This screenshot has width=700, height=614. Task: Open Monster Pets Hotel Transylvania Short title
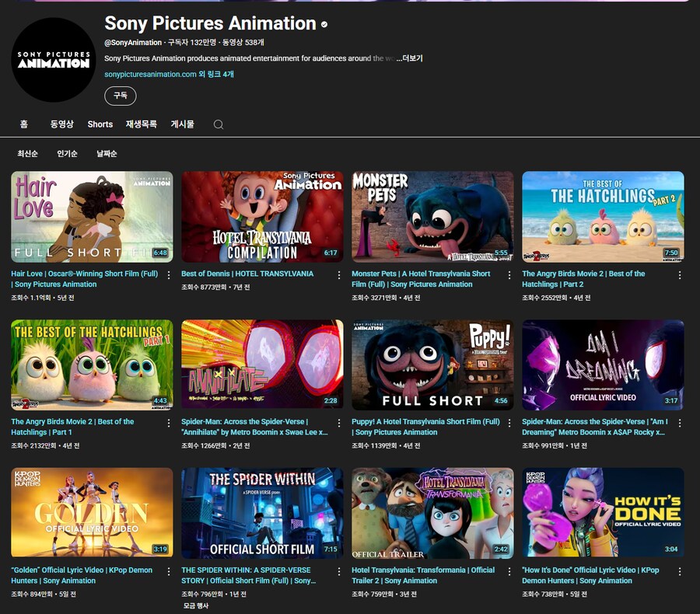coord(421,279)
